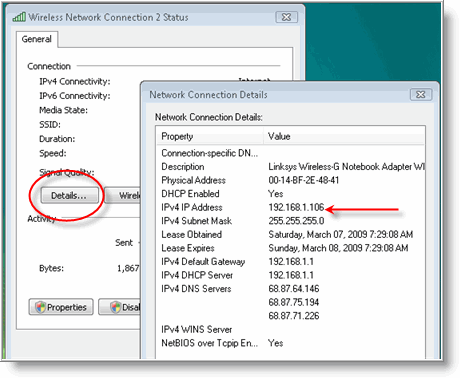Select the General tab
The height and width of the screenshot is (378, 460).
[x=37, y=39]
